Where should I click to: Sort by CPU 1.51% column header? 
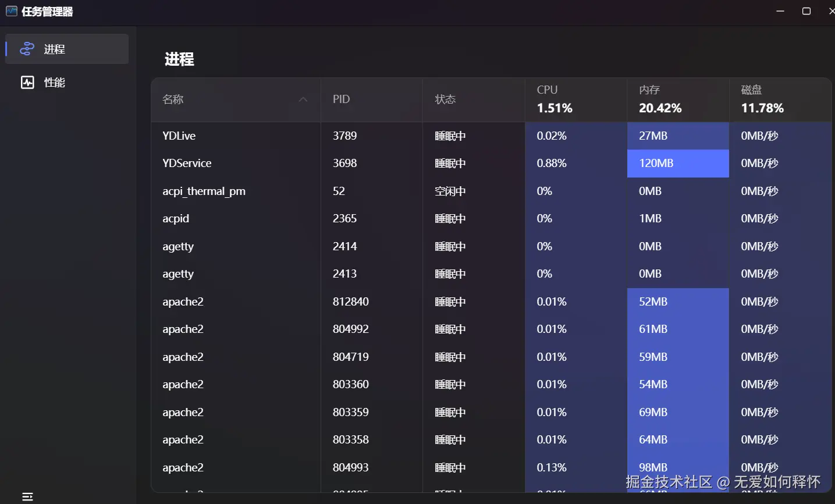[x=576, y=100]
